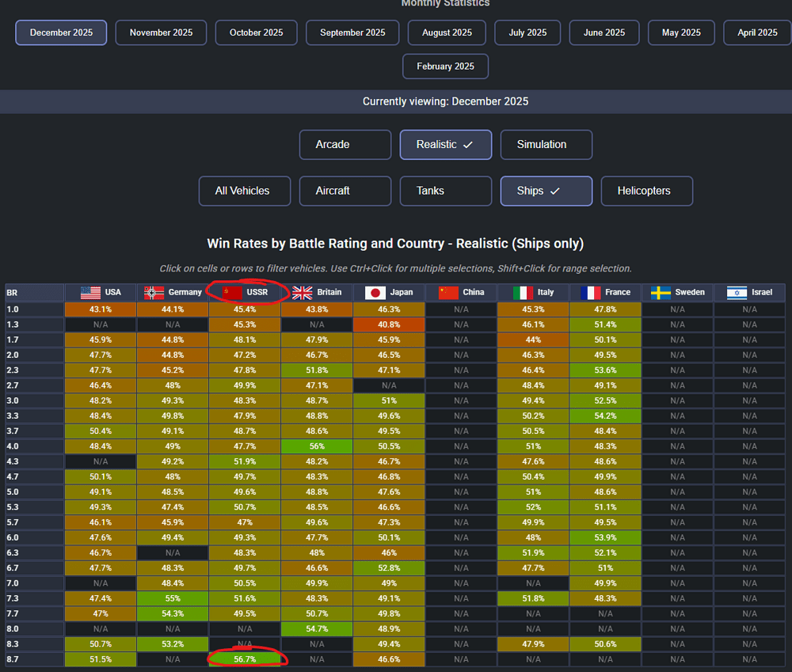Click the Britain flag icon

302,292
